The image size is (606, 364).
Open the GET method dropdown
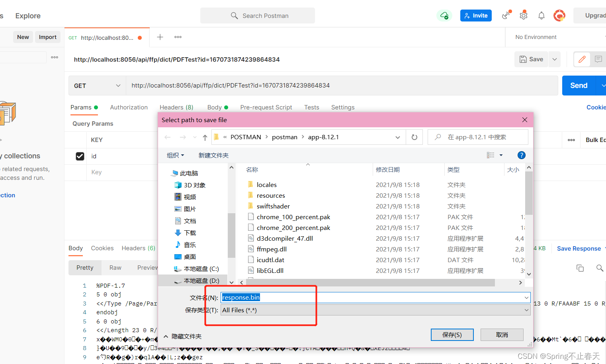point(97,86)
